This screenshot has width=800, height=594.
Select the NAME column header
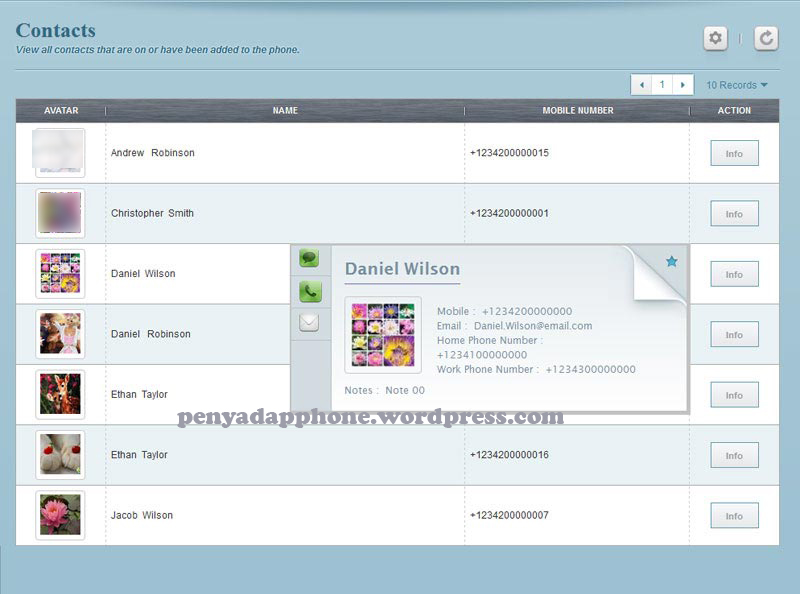coord(285,111)
